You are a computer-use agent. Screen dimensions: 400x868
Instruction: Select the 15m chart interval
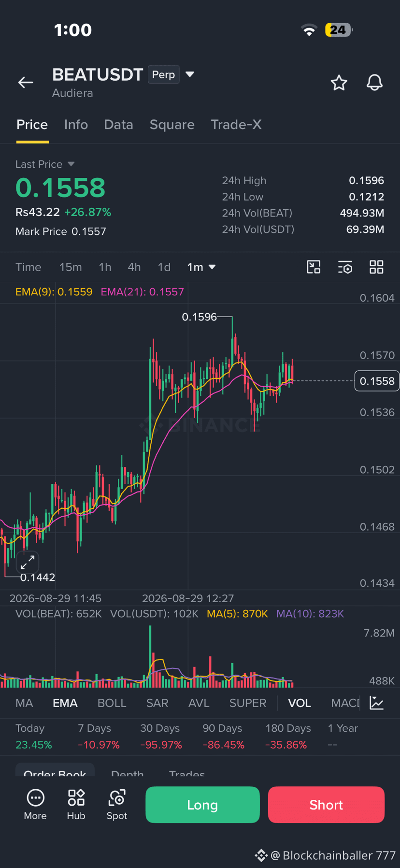pyautogui.click(x=71, y=267)
